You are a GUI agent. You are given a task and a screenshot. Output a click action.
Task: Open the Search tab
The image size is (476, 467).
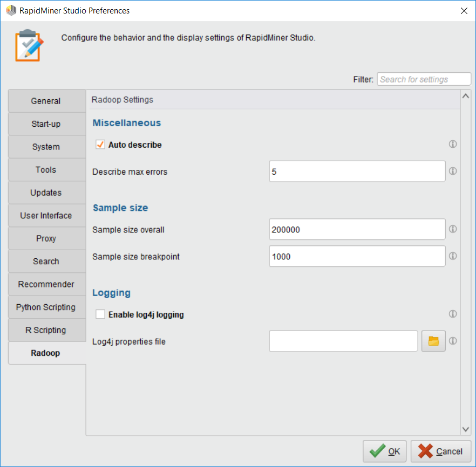(47, 261)
